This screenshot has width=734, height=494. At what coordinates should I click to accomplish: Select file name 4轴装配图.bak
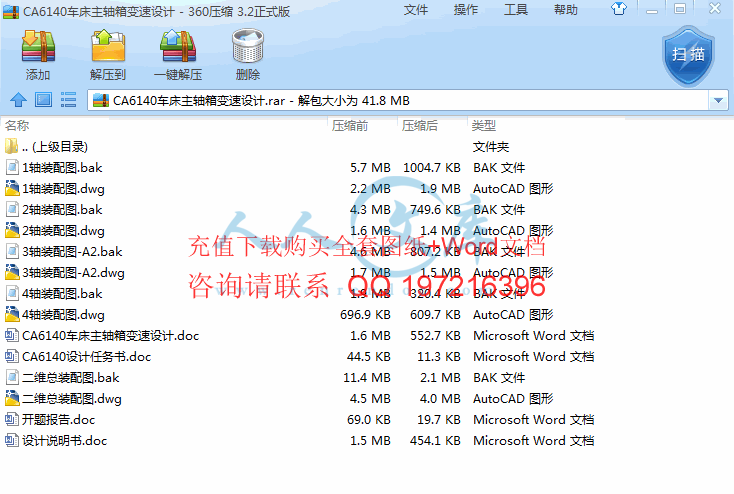click(62, 294)
